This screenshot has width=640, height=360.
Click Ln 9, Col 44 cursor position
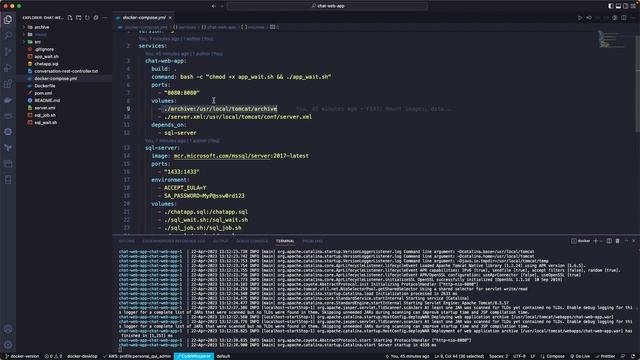(459, 356)
